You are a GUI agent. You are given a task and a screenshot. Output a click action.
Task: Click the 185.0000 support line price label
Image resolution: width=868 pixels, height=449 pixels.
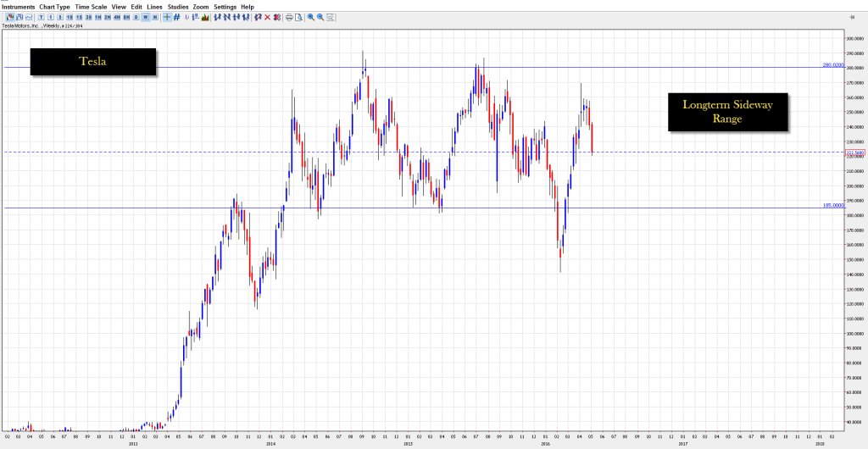point(834,205)
